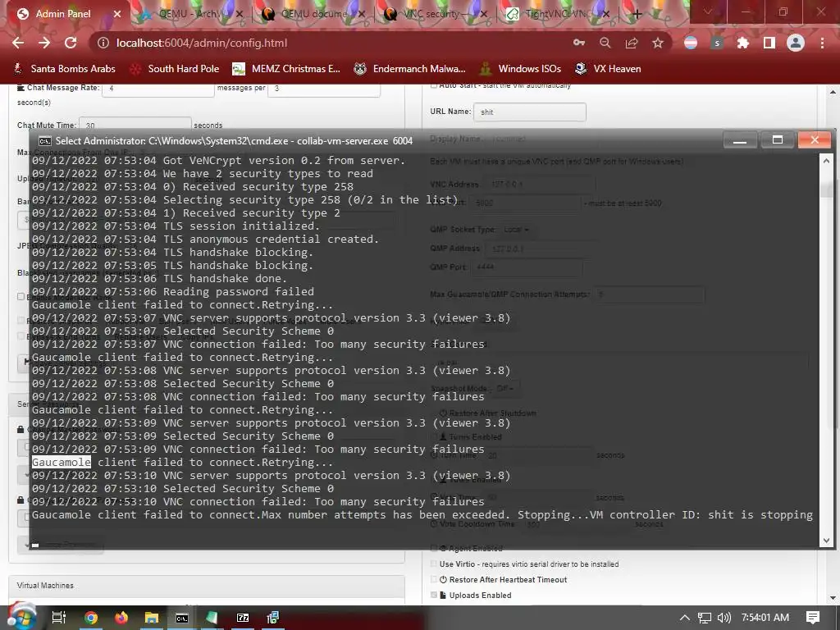The height and width of the screenshot is (630, 840).
Task: Toggle the Use Virtio checkbox
Action: pyautogui.click(x=434, y=564)
